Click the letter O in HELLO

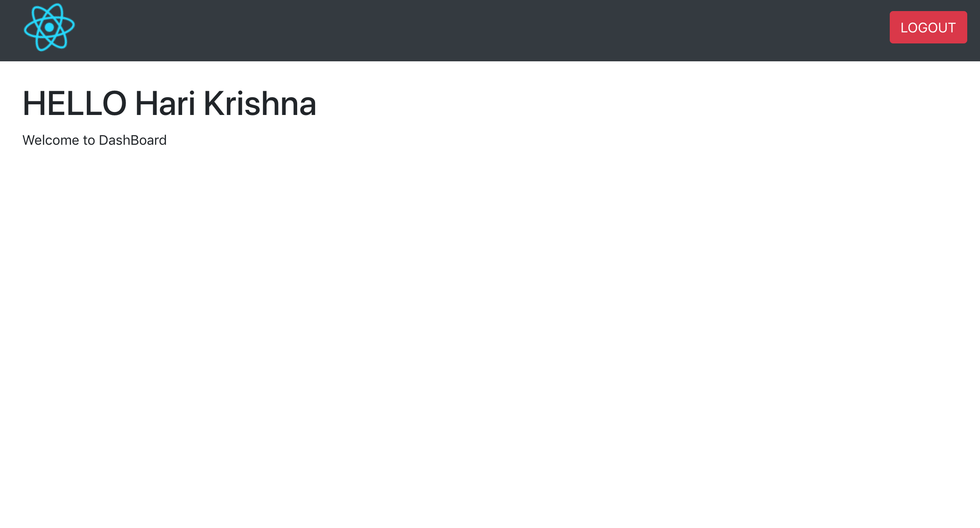coord(115,103)
